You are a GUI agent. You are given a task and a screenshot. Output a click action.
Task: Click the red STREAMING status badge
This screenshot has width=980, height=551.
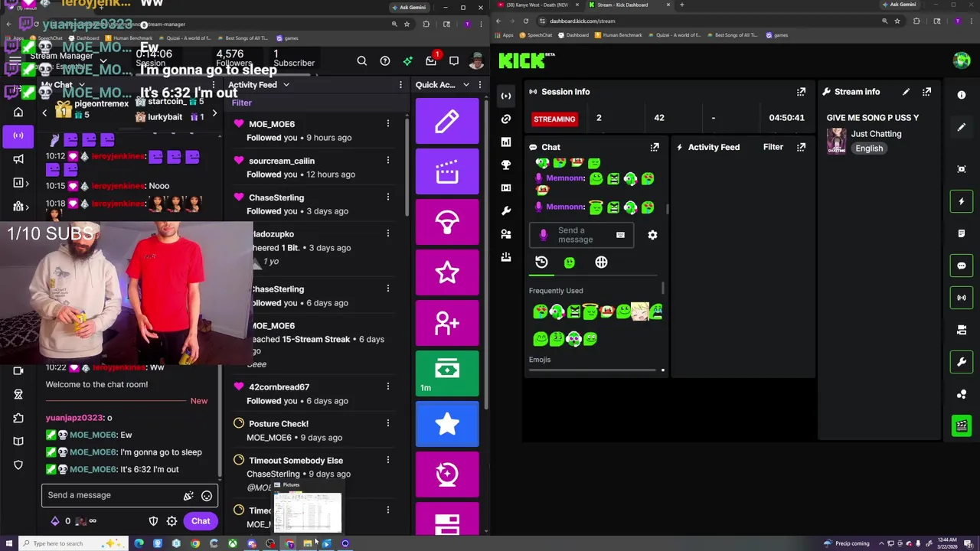click(x=554, y=119)
